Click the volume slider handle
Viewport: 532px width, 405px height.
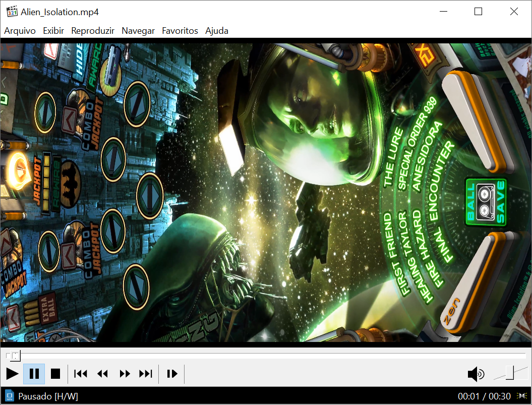pyautogui.click(x=510, y=372)
